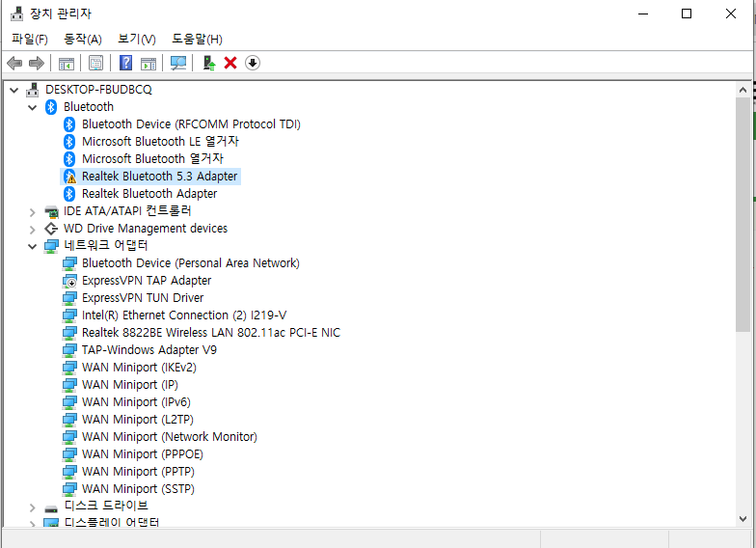Screen dimensions: 756x548
Task: Select WAN Miniport (PPPOE)
Action: [143, 453]
